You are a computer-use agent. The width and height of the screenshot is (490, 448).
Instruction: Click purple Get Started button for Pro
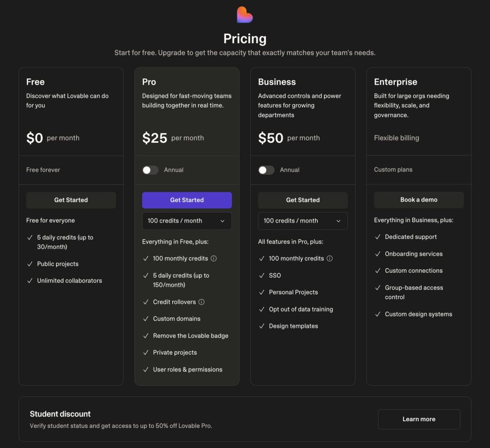pyautogui.click(x=187, y=200)
